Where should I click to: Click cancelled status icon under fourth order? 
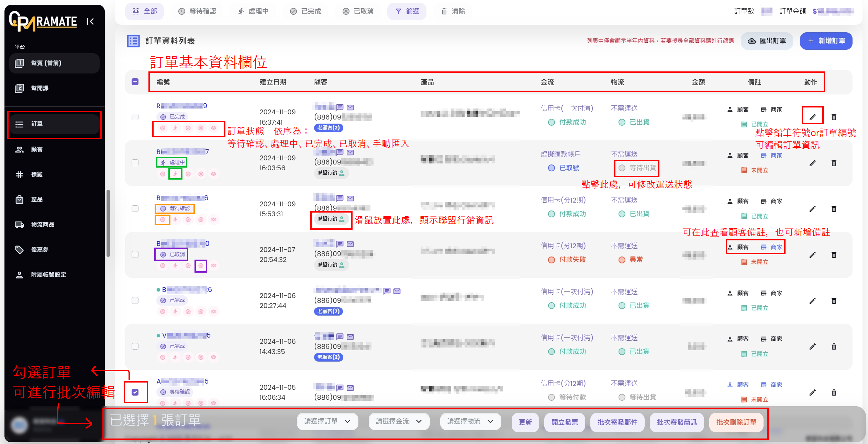201,266
